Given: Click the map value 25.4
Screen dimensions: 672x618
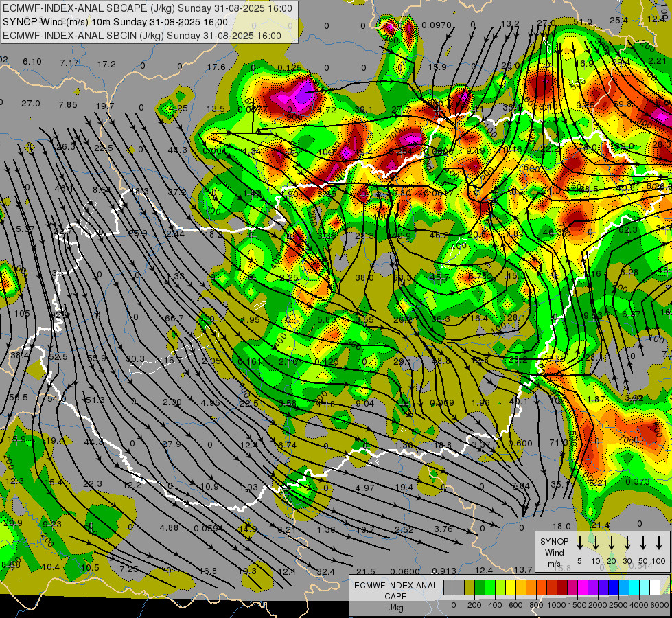Looking at the screenshot, I should pos(618,20).
